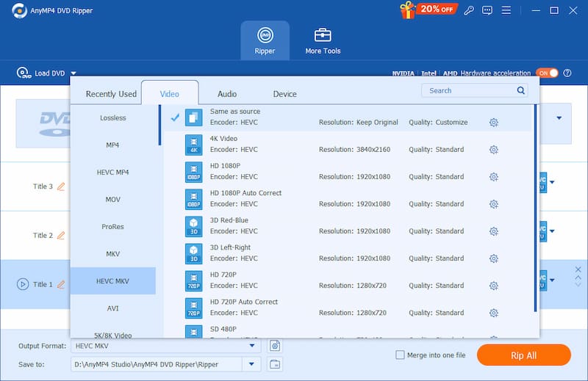This screenshot has width=588, height=381.
Task: Expand the Save to path dropdown
Action: [x=251, y=364]
